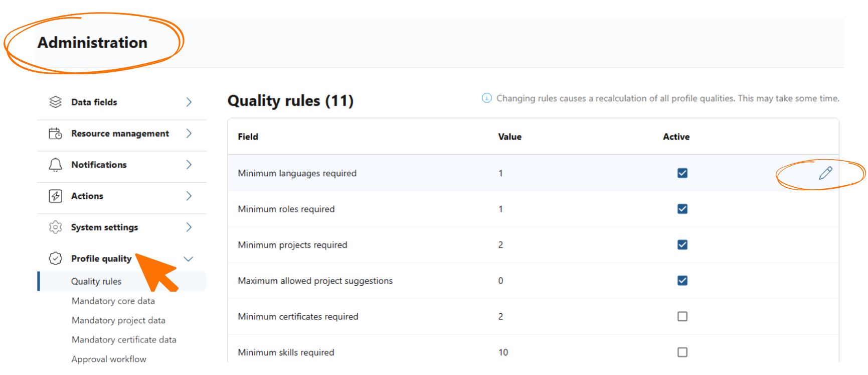Expand Resource management chevron
This screenshot has height=375, width=868.
[189, 134]
